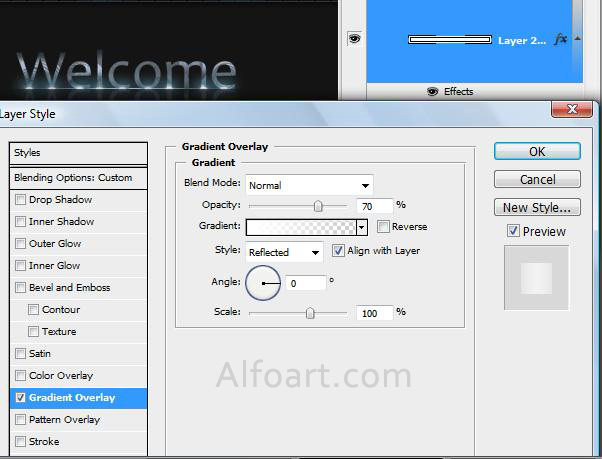Open the Outer Glow settings row
This screenshot has height=459, width=602.
tap(78, 243)
